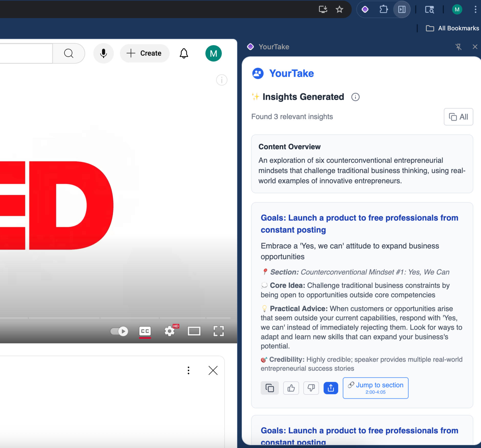Open more options below the video

188,370
